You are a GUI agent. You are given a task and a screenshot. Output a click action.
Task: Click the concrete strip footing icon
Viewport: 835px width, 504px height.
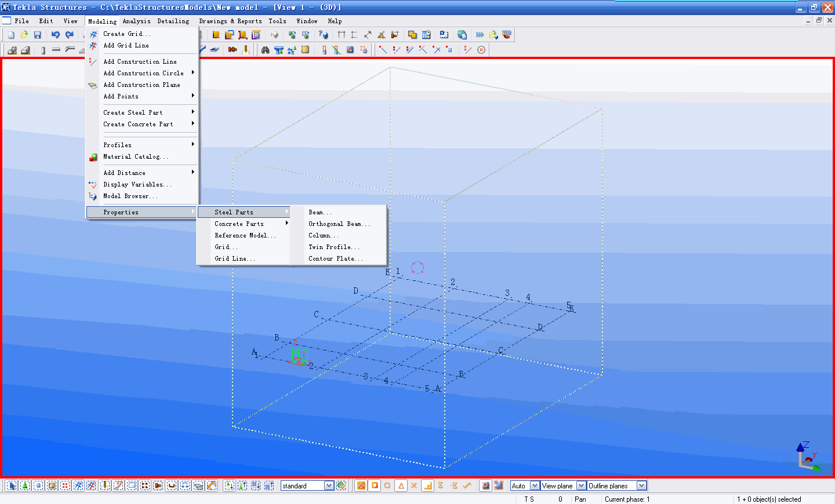click(26, 50)
